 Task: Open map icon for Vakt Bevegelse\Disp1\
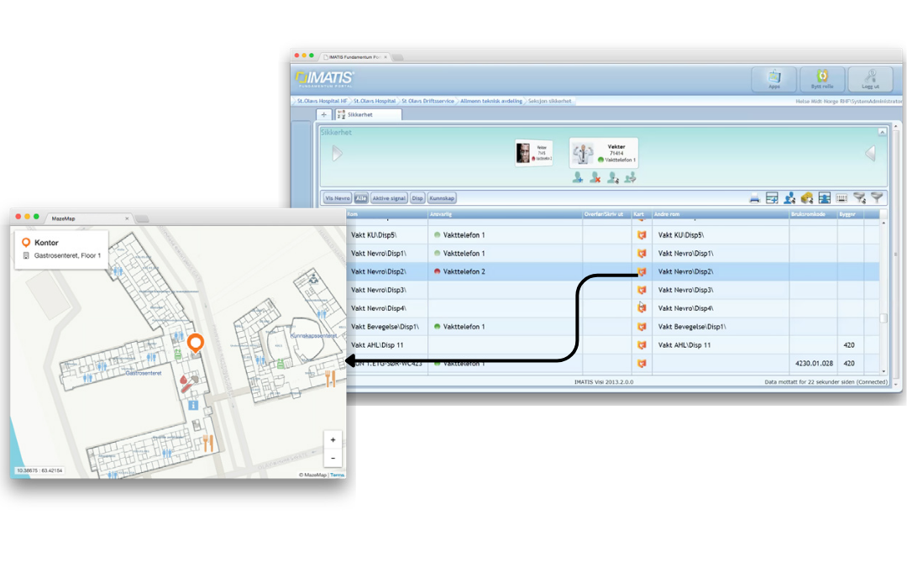tap(642, 327)
